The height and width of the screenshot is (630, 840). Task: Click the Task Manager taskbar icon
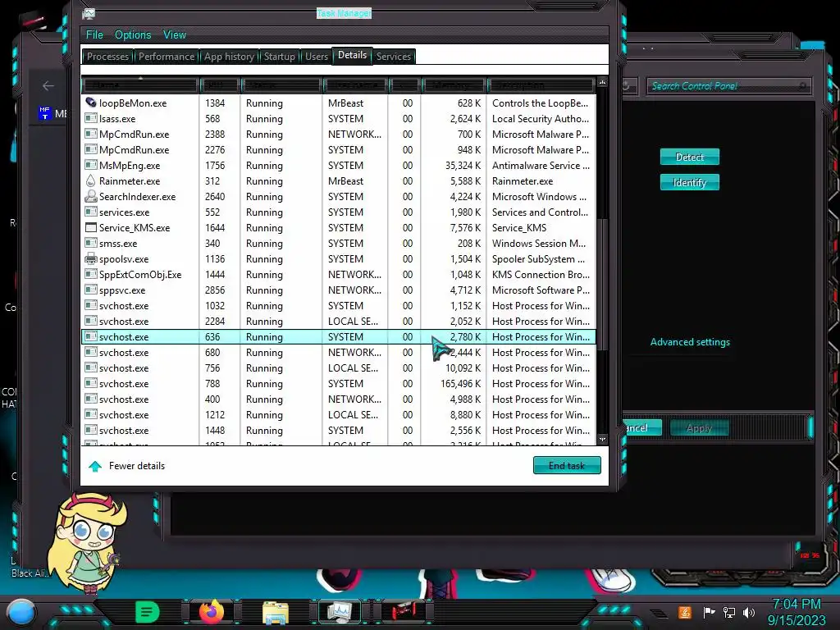tap(340, 612)
